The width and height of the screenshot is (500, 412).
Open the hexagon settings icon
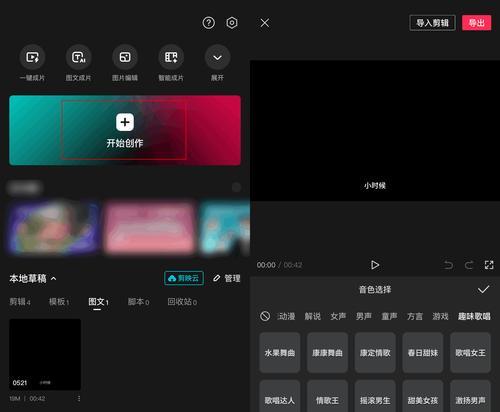tap(232, 23)
